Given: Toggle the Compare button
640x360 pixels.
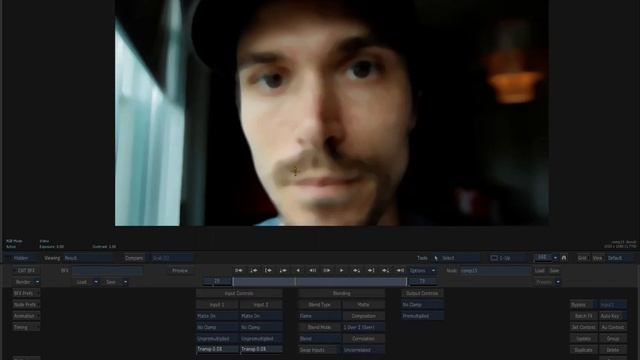Looking at the screenshot, I should [134, 258].
